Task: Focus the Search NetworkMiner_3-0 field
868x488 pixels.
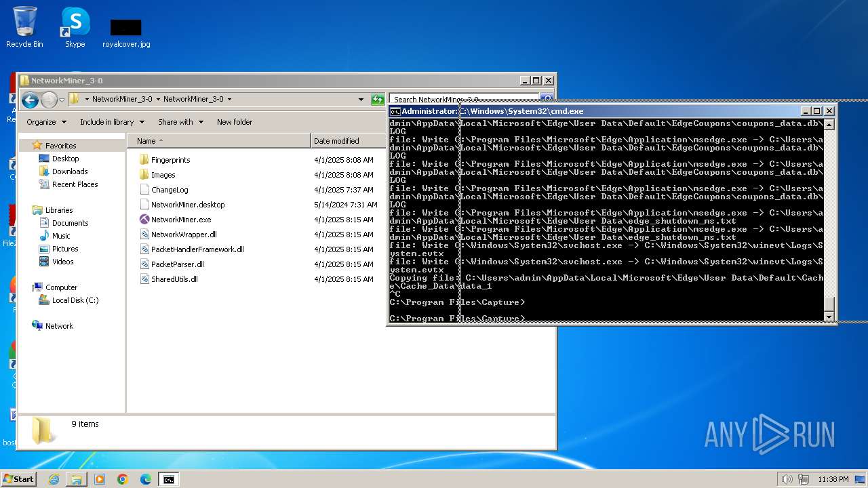Action: [465, 100]
